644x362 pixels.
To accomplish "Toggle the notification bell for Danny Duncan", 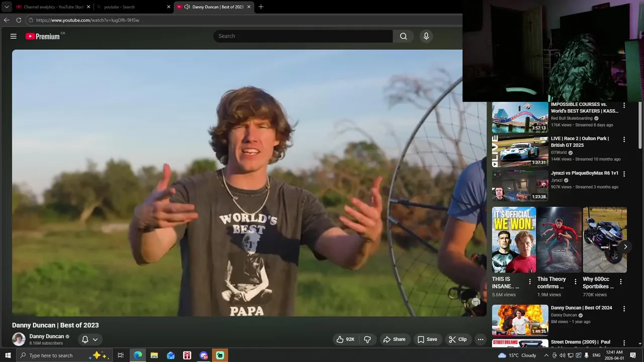I will (85, 339).
